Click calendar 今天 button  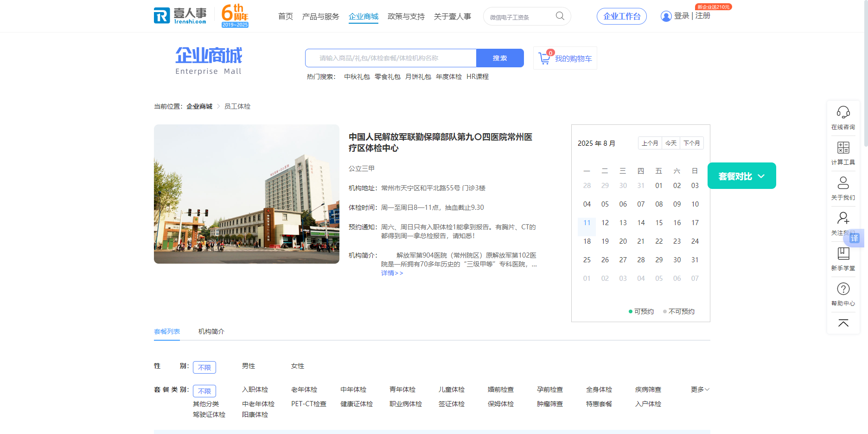(671, 143)
